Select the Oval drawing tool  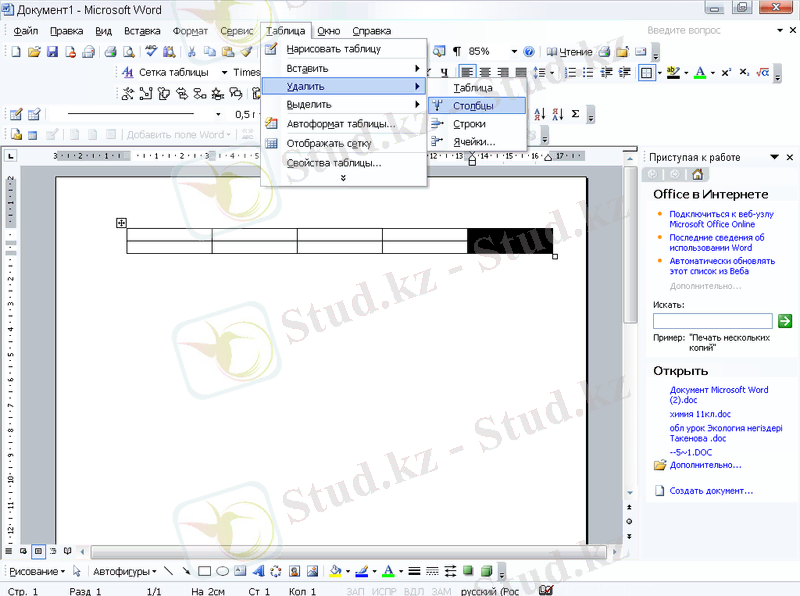[222, 571]
